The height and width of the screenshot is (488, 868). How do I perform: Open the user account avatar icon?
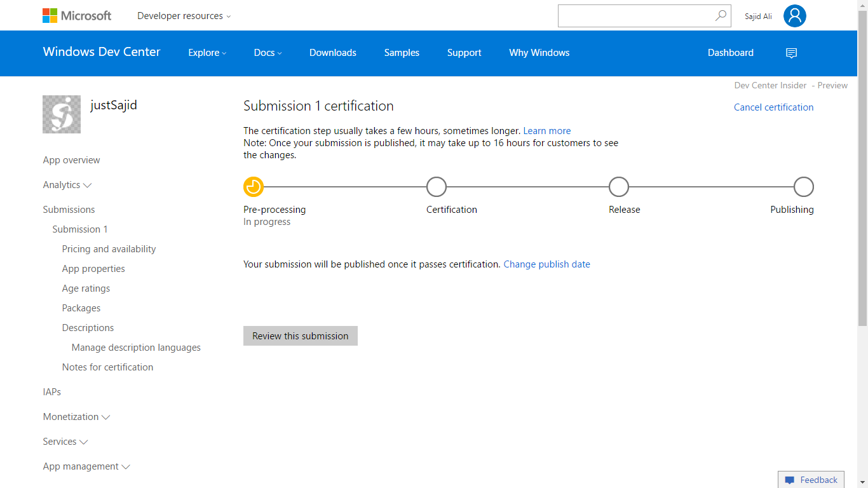point(794,16)
